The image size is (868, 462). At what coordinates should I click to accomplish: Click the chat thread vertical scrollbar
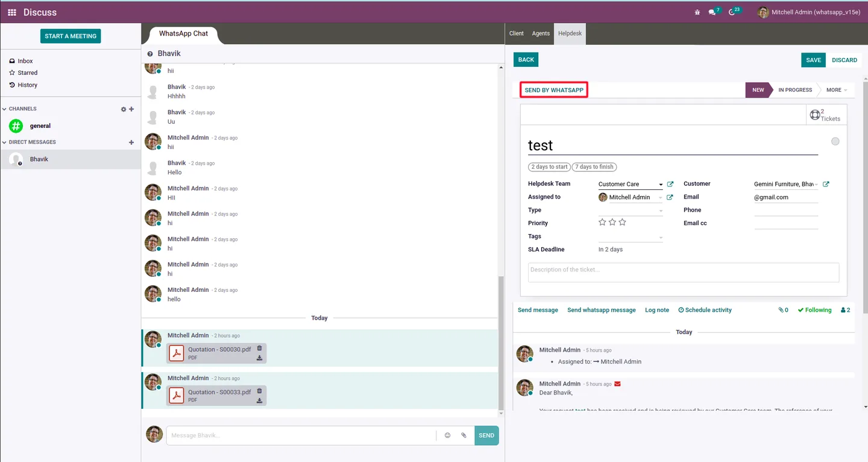[x=501, y=343]
